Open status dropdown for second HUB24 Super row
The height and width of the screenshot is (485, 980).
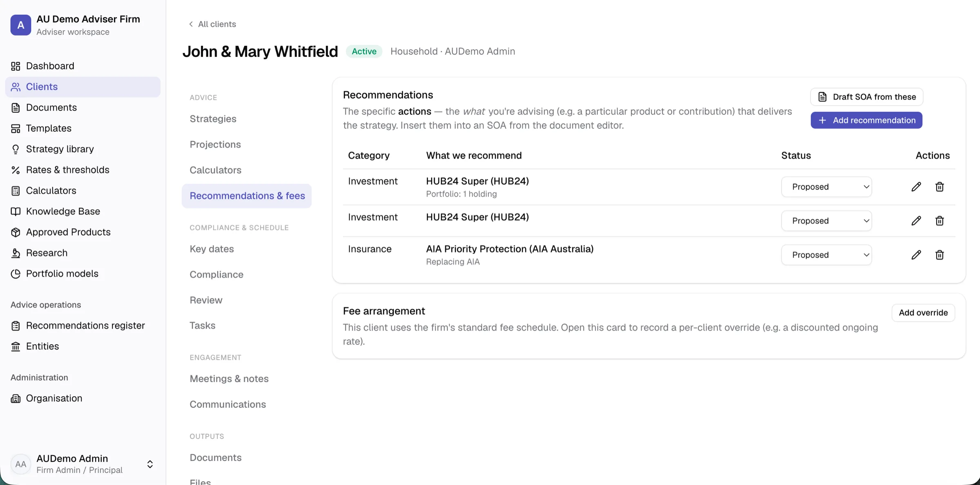(x=826, y=221)
